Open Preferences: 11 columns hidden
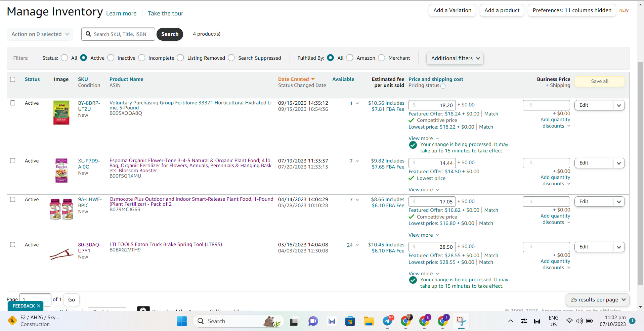 pyautogui.click(x=572, y=10)
